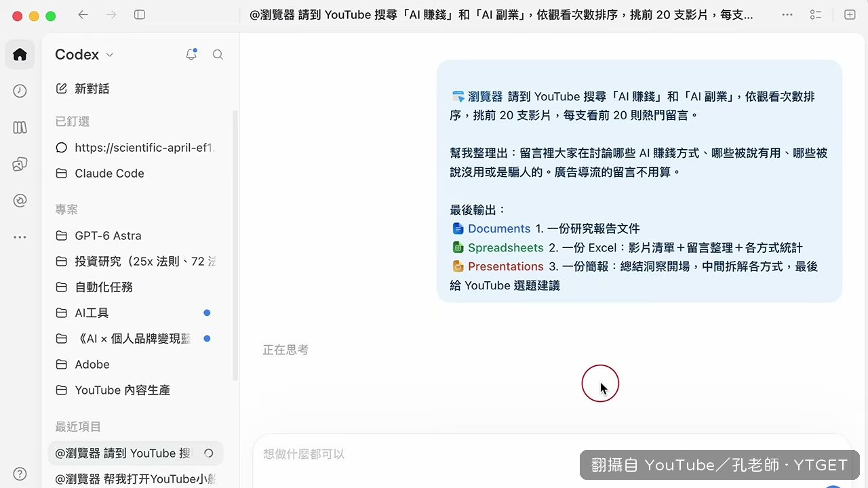Open recent chat @瀏覽器 帮我打开YouTube小船
The height and width of the screenshot is (488, 868).
[x=136, y=479]
